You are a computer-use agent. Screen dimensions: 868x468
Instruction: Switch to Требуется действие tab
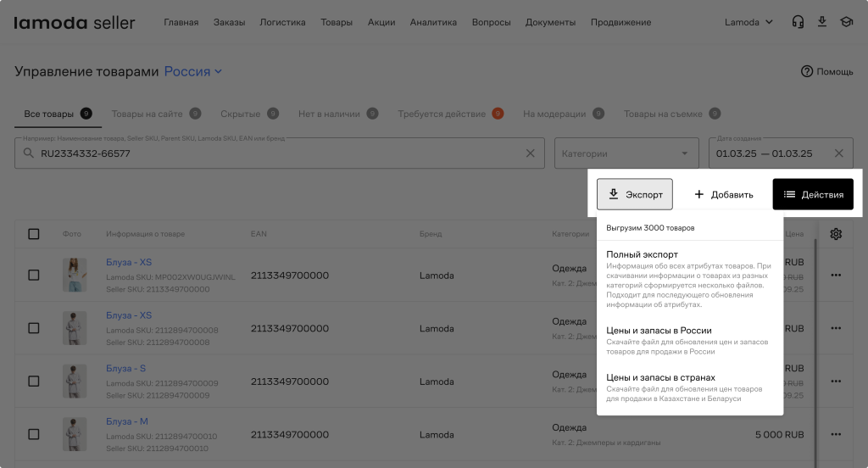point(451,114)
